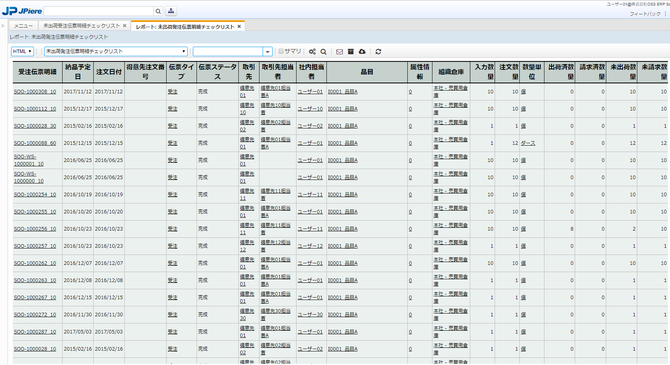Click 出荷済数量 value 8 in SOO-1000256_10 row

pos(572,229)
